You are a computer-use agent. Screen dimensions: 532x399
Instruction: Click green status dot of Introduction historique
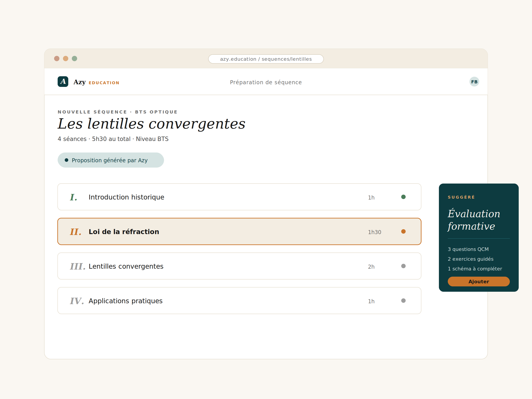pyautogui.click(x=404, y=197)
